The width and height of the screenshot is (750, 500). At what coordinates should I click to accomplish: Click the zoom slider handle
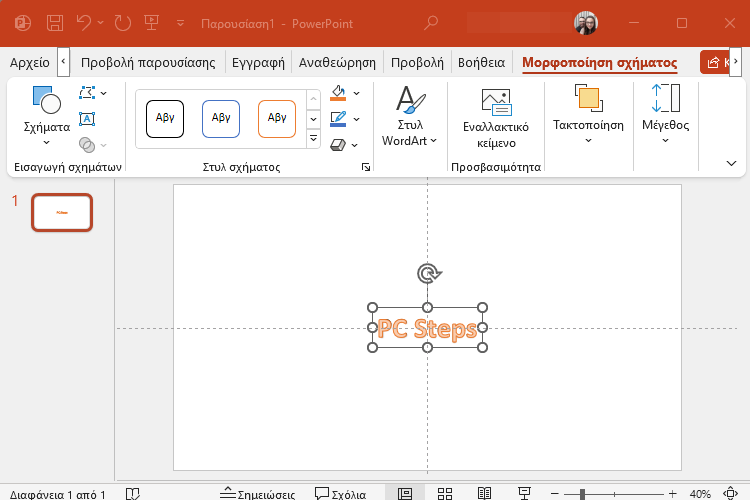coord(582,494)
